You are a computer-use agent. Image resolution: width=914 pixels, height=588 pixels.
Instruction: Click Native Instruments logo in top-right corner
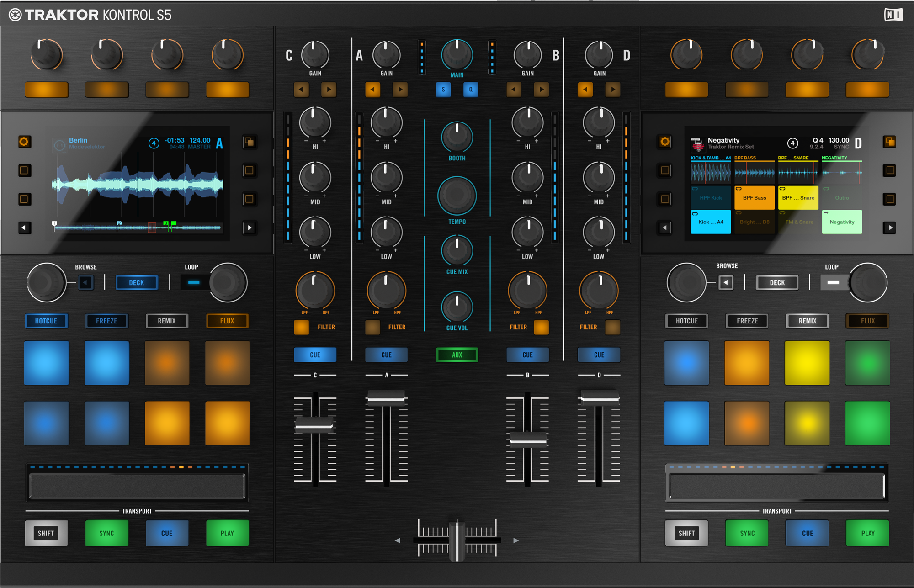[893, 15]
